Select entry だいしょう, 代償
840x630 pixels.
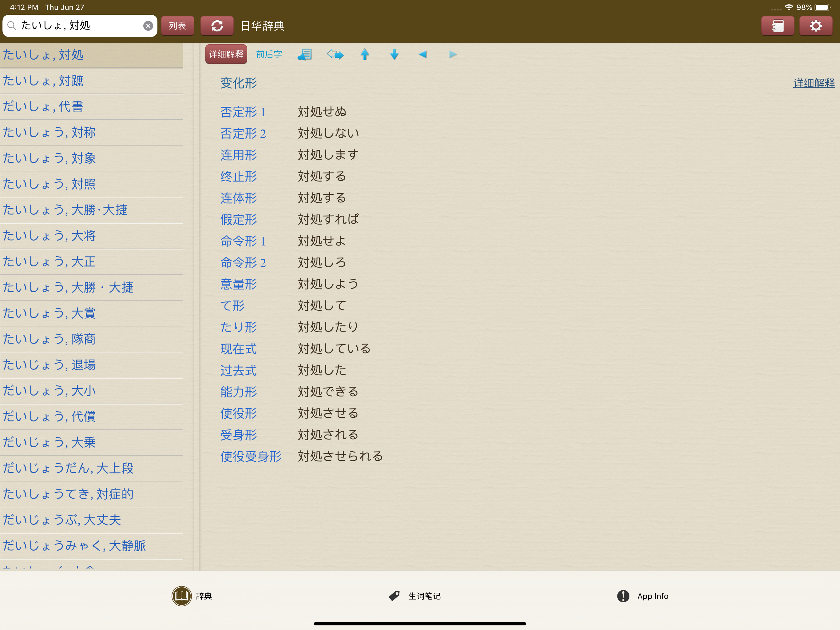point(92,417)
